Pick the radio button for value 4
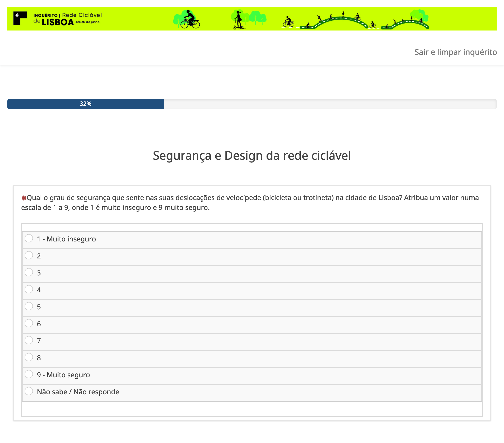Screen dimensions: 504x443 coord(29,290)
